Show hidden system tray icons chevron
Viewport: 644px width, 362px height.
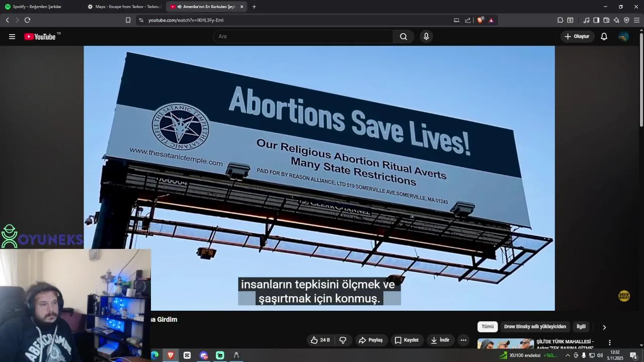[x=568, y=355]
